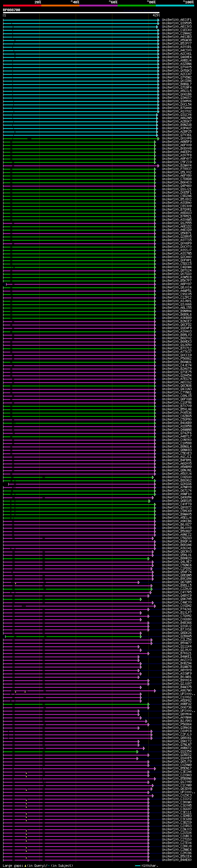Click hit label UniRef100_B9QPJ4
Screen dimensions: 197x868
tap(177, 541)
